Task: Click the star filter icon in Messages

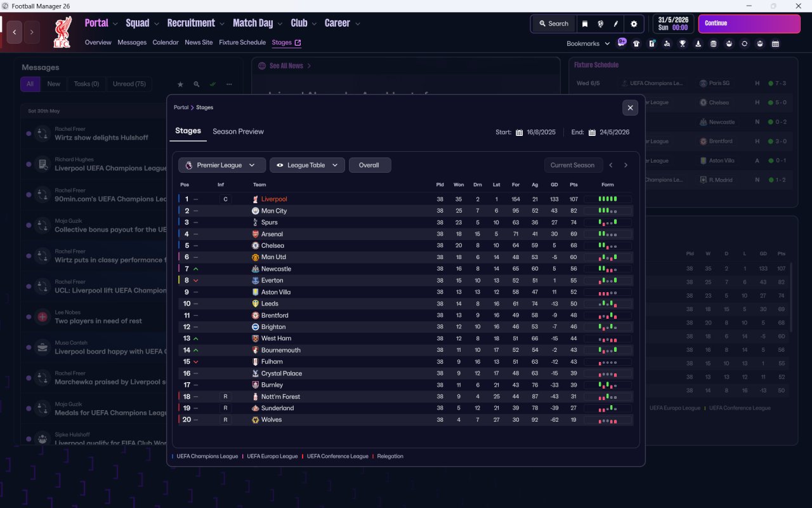Action: [180, 84]
